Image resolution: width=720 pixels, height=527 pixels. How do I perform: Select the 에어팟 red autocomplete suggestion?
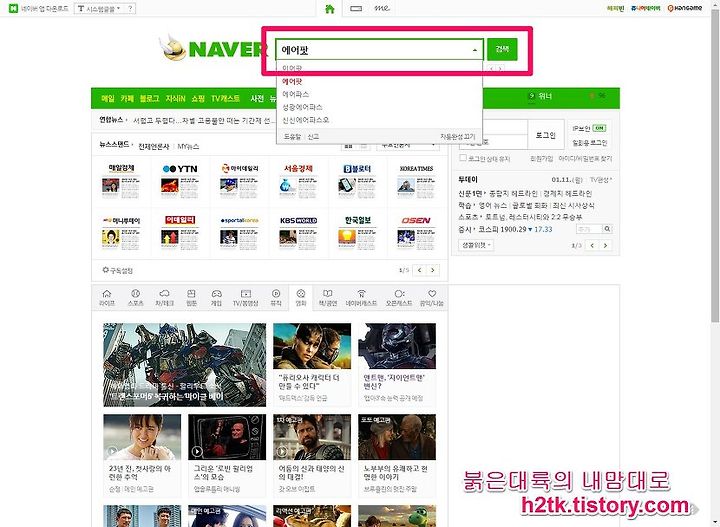point(292,81)
